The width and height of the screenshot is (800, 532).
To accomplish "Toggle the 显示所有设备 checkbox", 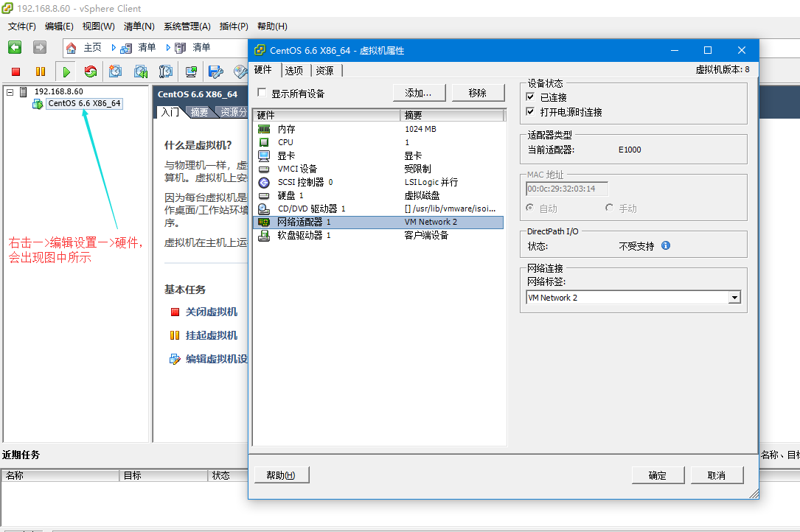I will click(262, 92).
